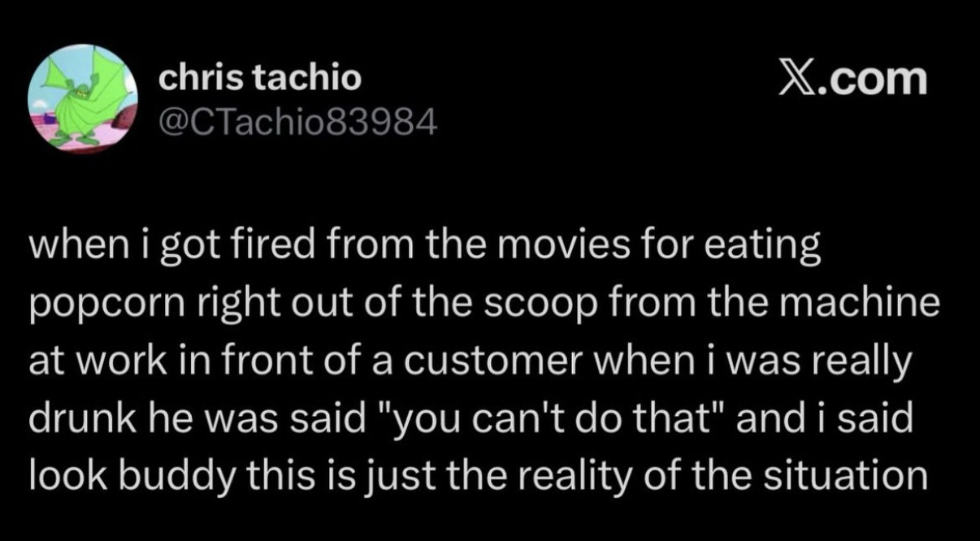Click the tweet line starting "drunk he was said"
Screen dimensions: 980x541
(x=470, y=419)
